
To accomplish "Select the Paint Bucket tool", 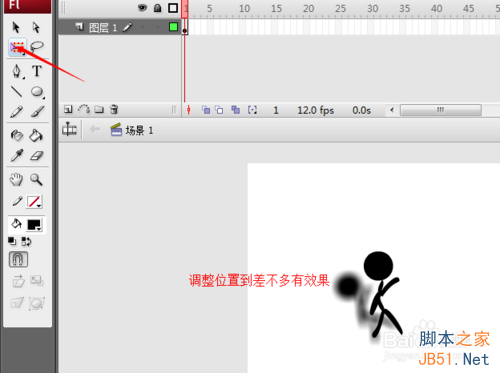I will (36, 135).
